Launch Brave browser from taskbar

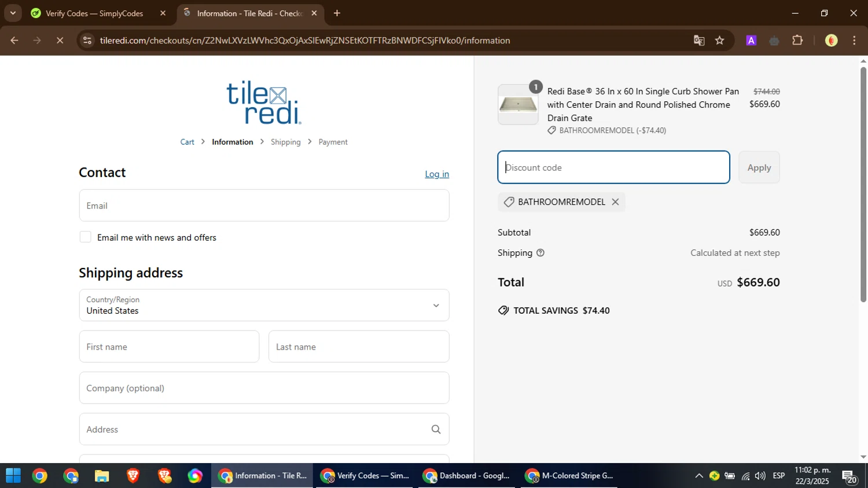click(133, 476)
